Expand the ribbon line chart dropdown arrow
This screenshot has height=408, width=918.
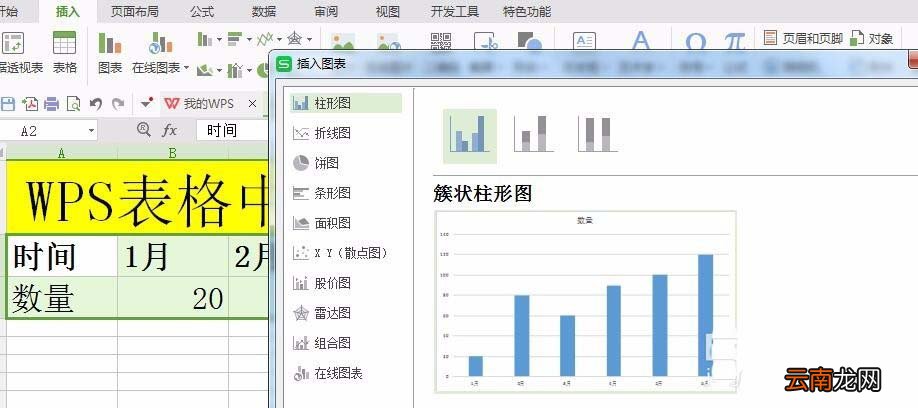pos(280,40)
